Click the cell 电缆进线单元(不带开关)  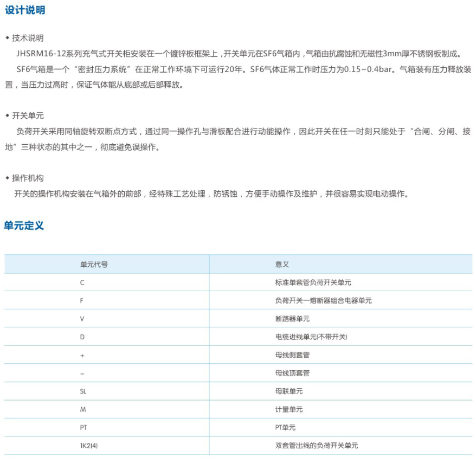click(x=311, y=337)
